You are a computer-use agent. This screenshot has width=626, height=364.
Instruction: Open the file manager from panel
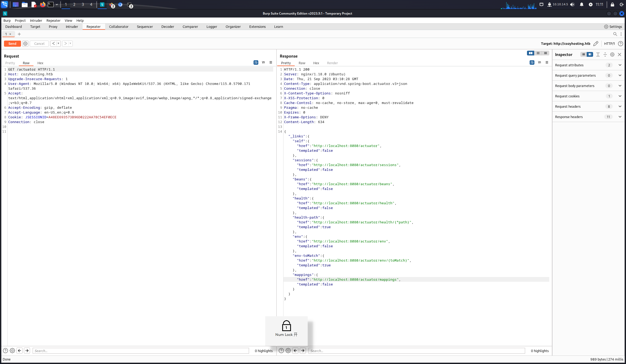25,5
